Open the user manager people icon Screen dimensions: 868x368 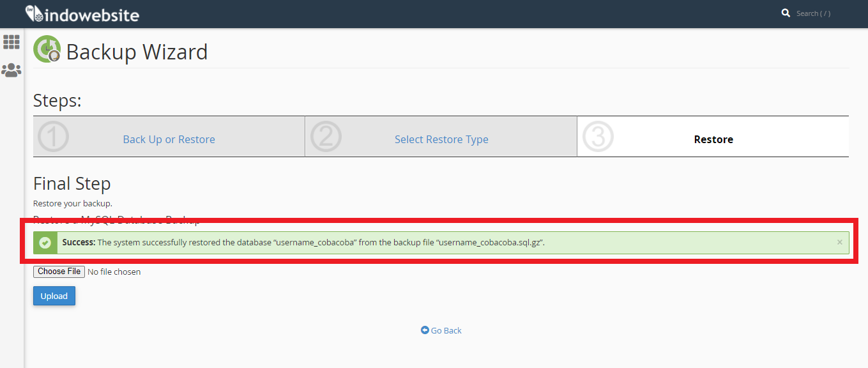[11, 70]
